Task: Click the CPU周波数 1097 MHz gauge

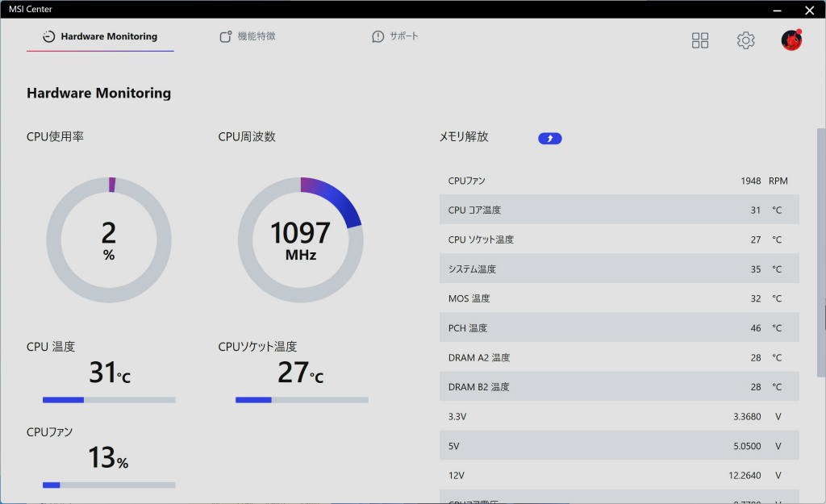Action: [x=300, y=240]
